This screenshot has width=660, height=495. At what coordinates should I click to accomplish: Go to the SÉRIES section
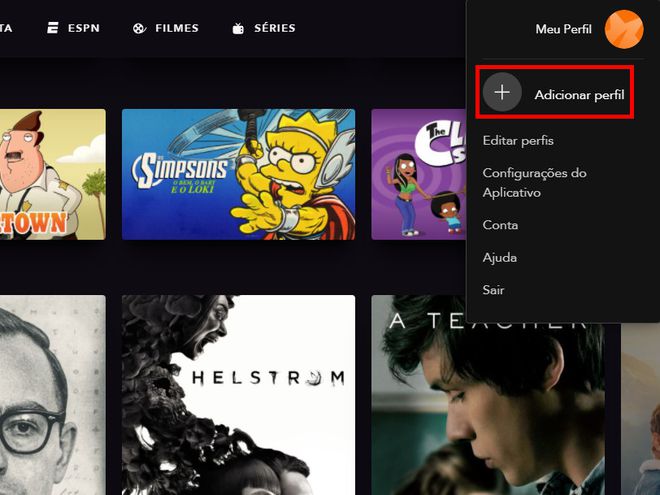264,28
